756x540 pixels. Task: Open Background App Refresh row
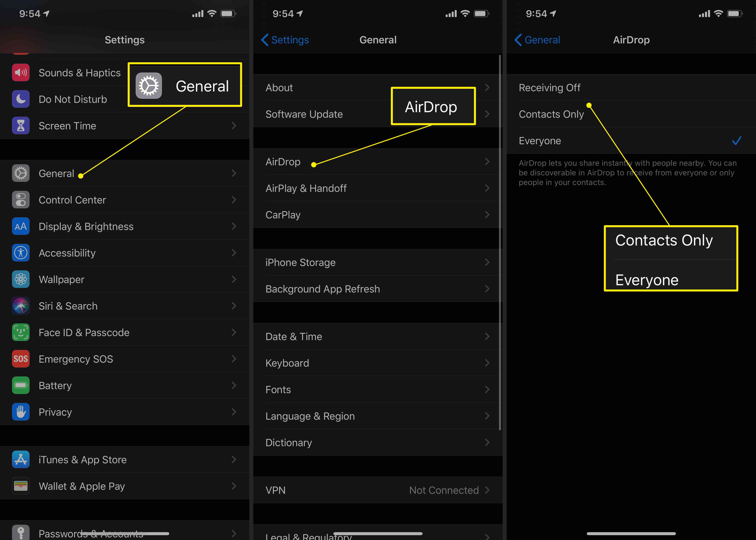click(378, 289)
